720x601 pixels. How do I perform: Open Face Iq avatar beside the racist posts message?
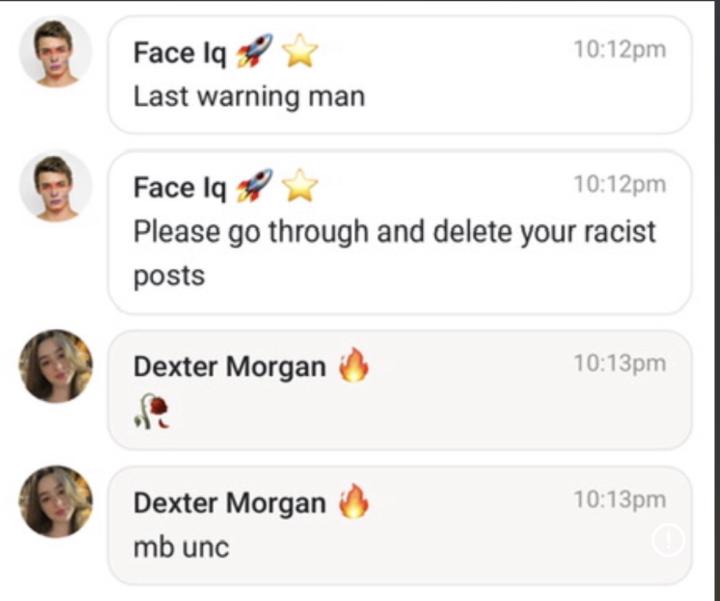[x=55, y=187]
